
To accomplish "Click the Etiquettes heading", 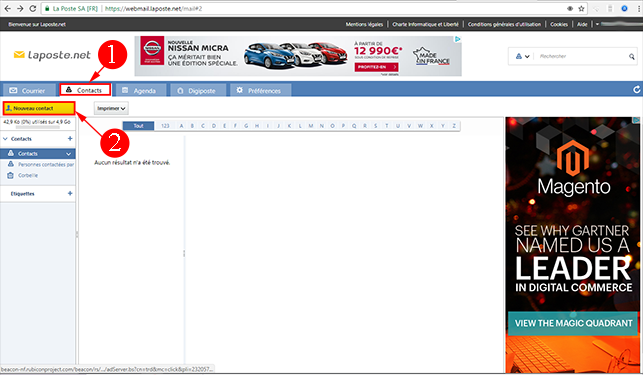I will [x=23, y=194].
